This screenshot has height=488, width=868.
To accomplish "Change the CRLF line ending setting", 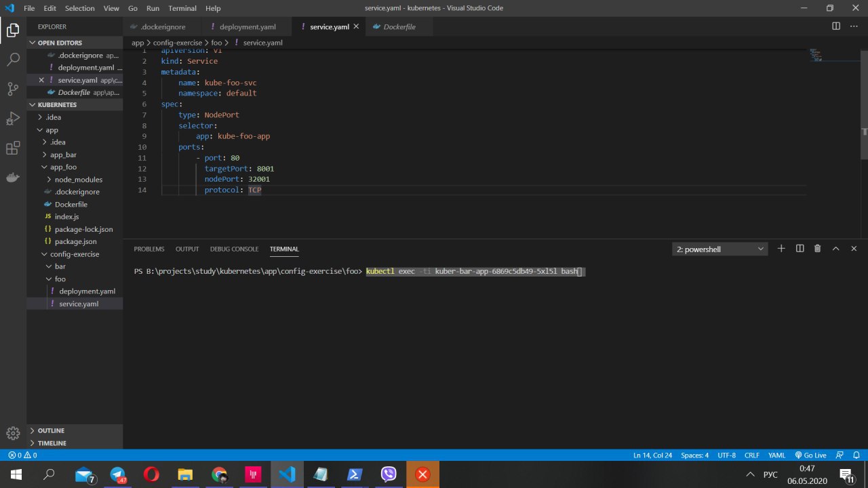I will pos(752,455).
